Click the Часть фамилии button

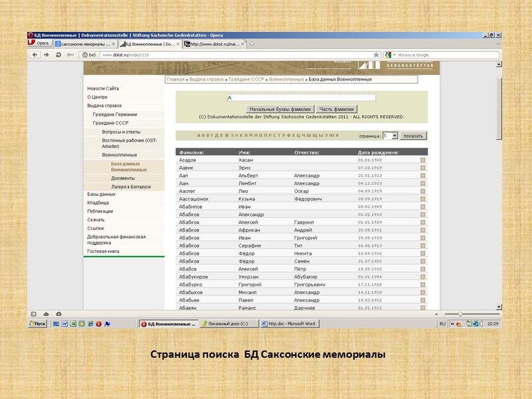pyautogui.click(x=336, y=109)
